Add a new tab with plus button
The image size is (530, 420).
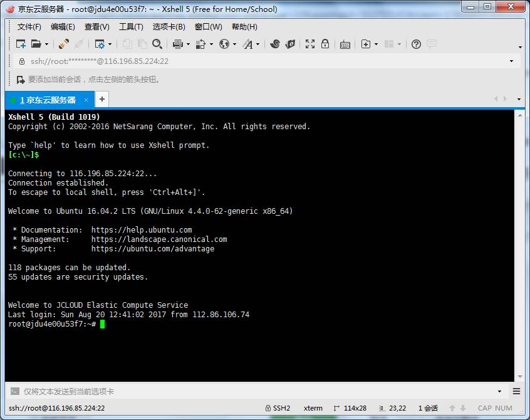tap(102, 100)
